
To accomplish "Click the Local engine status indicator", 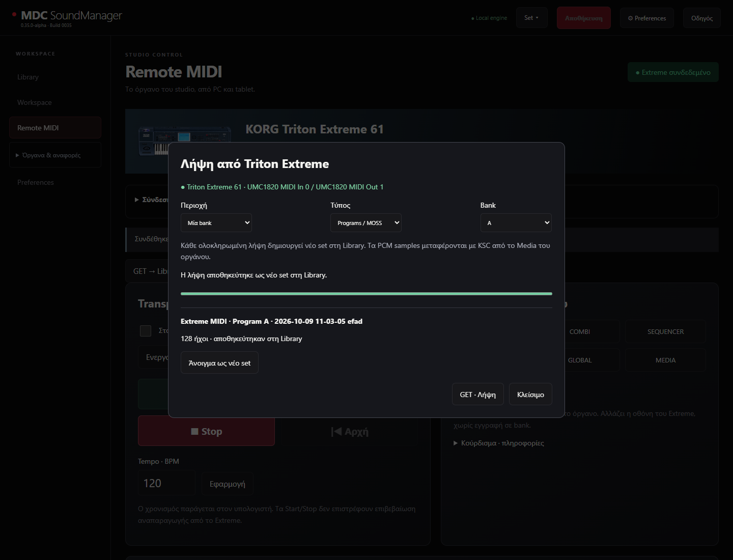I will (489, 18).
